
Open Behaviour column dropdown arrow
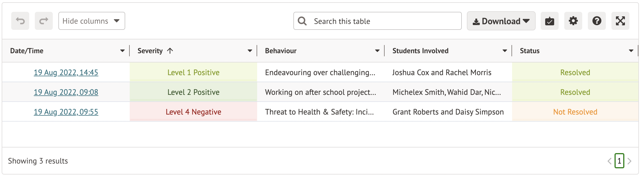(x=377, y=51)
